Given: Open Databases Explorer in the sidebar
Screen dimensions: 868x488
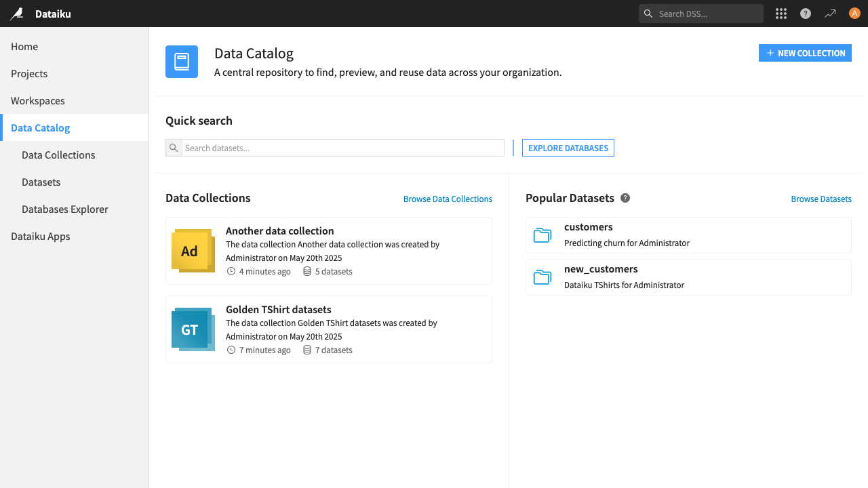Looking at the screenshot, I should pyautogui.click(x=74, y=209).
